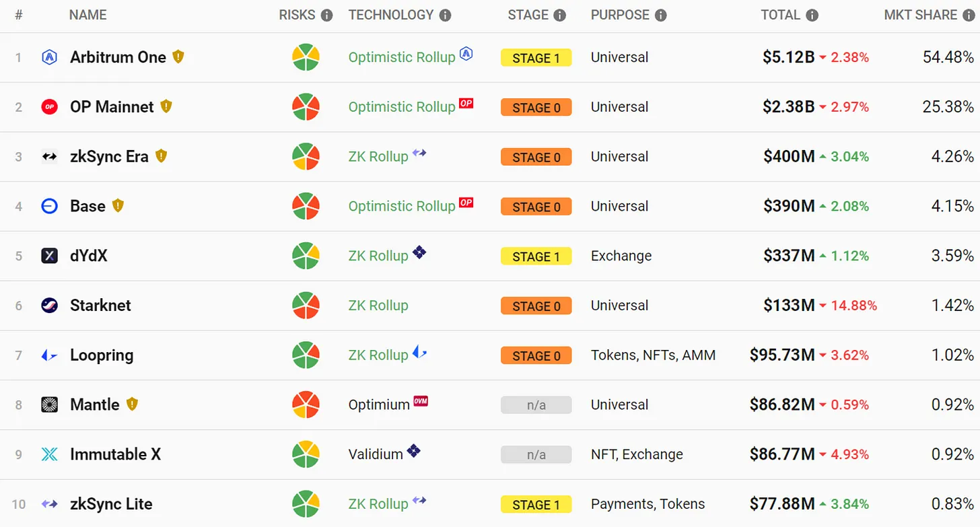Click the Arbitrum One logo icon

pos(49,57)
